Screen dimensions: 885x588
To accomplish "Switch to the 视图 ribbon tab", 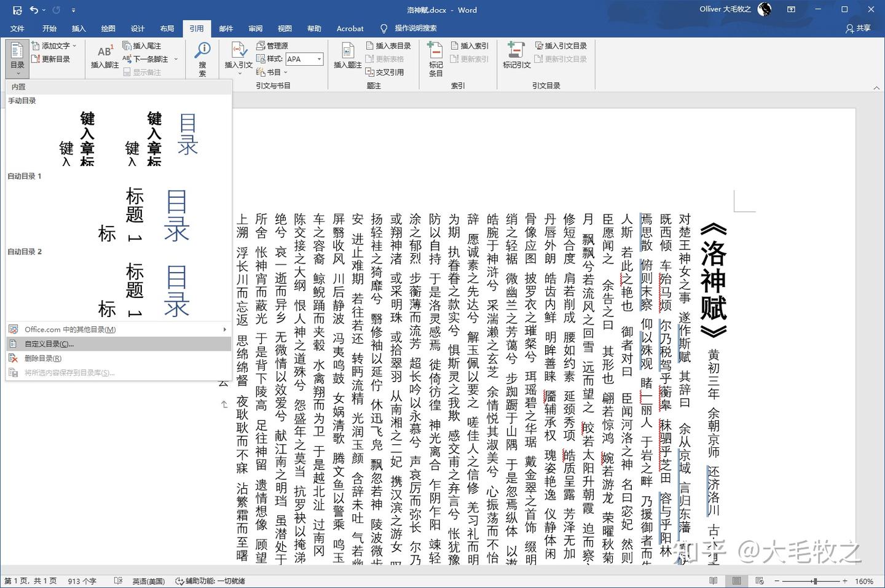I will pyautogui.click(x=285, y=28).
